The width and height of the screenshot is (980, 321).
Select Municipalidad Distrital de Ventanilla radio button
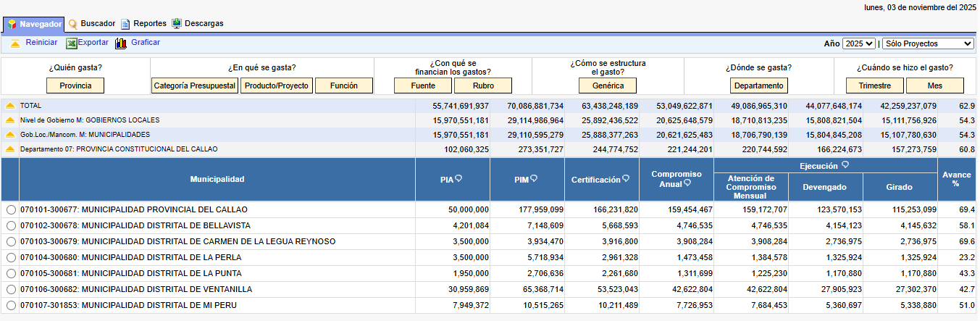11,290
